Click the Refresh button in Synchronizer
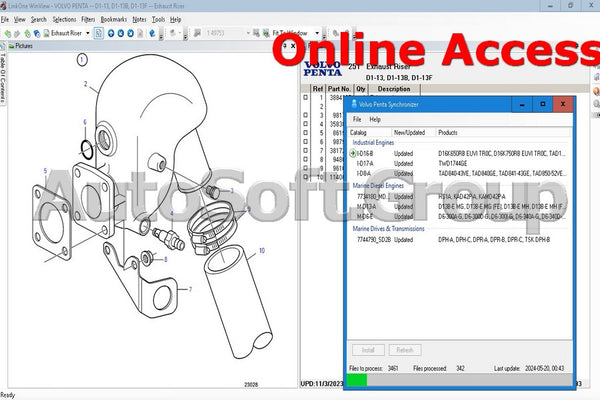This screenshot has width=600, height=400. [405, 350]
